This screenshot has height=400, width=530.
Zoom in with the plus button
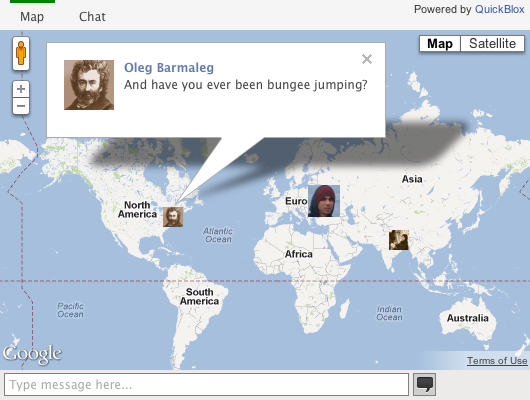(x=21, y=89)
